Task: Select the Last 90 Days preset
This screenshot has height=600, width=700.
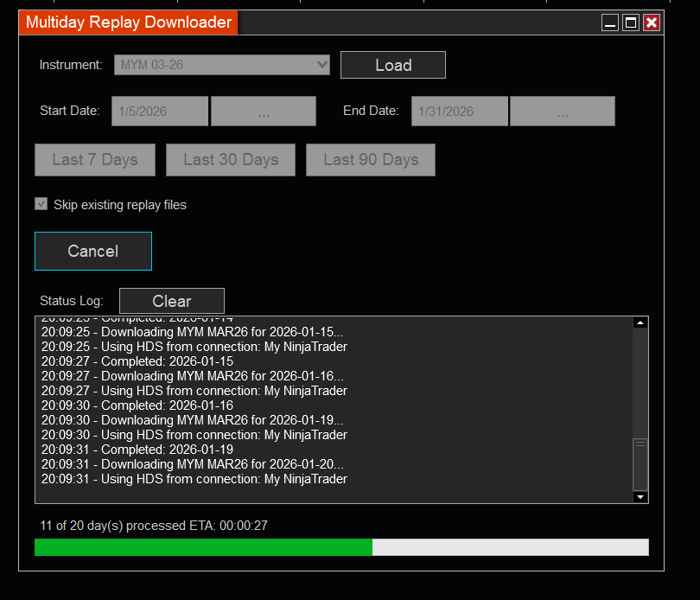Action: (x=371, y=160)
